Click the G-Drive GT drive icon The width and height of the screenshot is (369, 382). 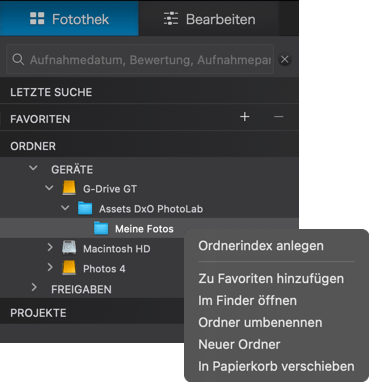69,188
